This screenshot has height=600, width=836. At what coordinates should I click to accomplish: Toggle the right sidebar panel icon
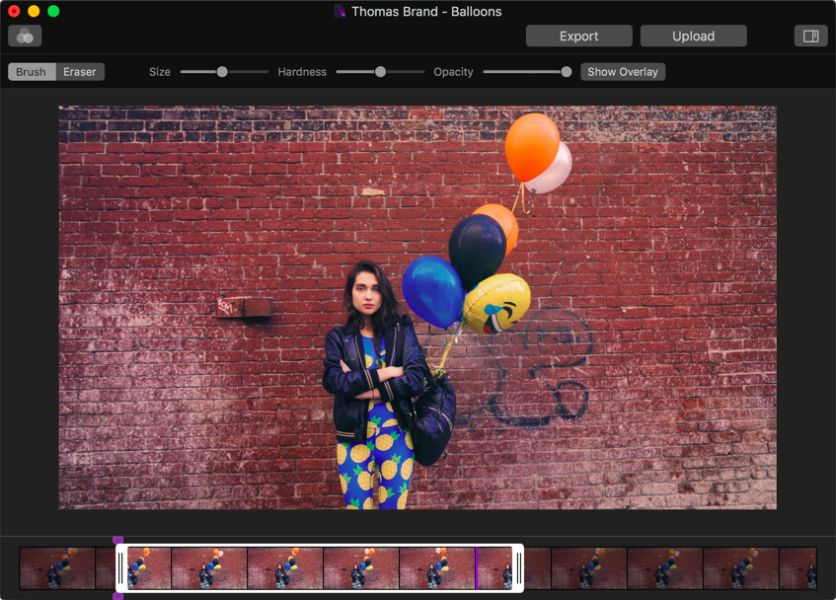click(810, 36)
